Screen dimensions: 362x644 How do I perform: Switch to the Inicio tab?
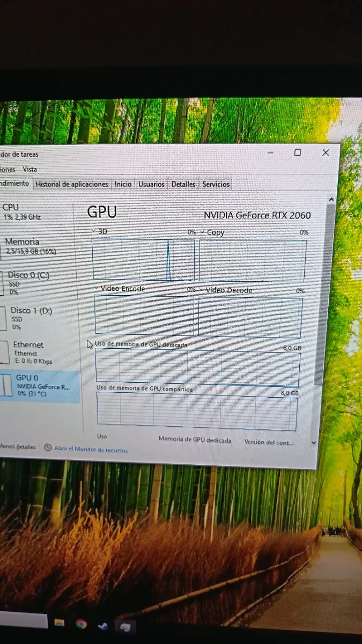(x=123, y=184)
